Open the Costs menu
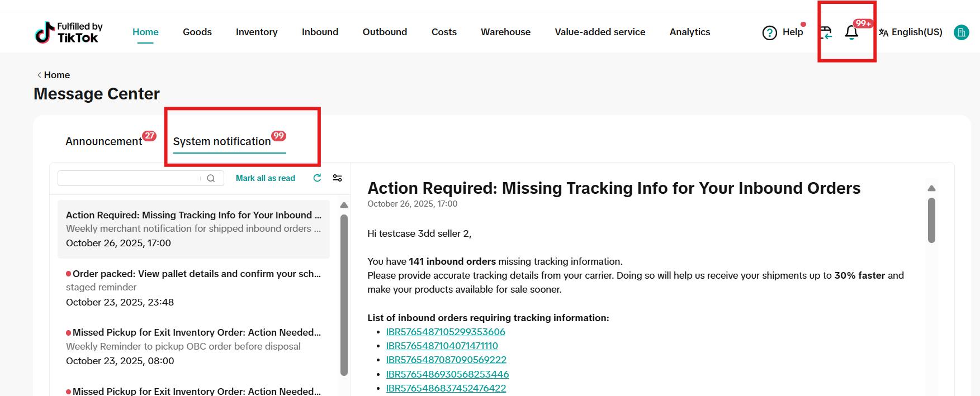This screenshot has height=396, width=980. (444, 32)
